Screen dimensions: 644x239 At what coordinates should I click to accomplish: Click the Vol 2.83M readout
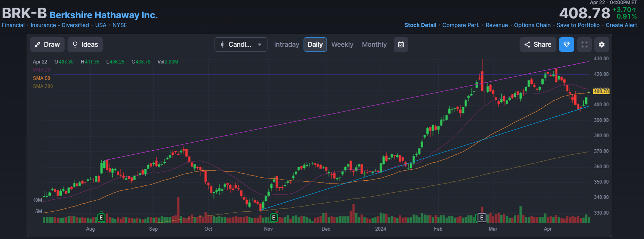[x=168, y=62]
